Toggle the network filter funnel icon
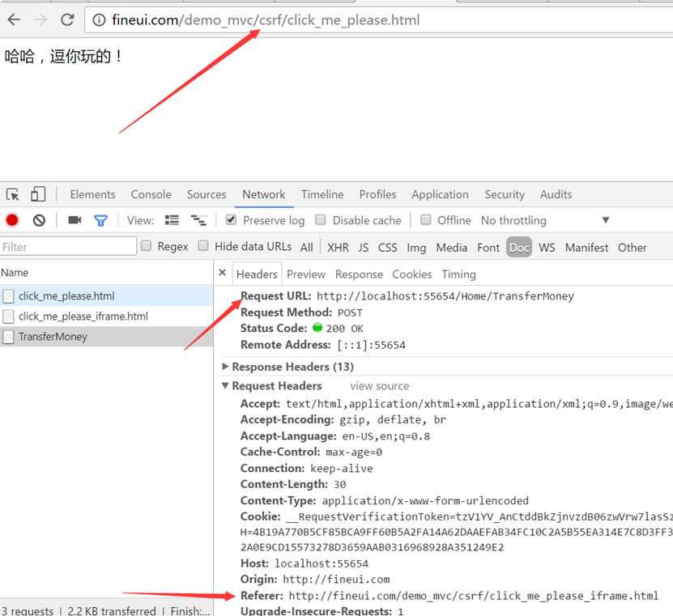The image size is (673, 616). click(x=100, y=220)
